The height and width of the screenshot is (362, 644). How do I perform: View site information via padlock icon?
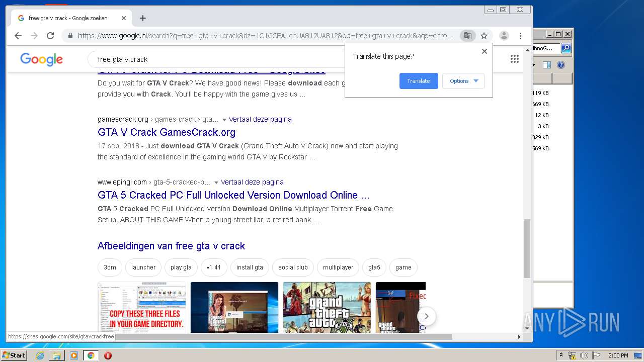[70, 36]
